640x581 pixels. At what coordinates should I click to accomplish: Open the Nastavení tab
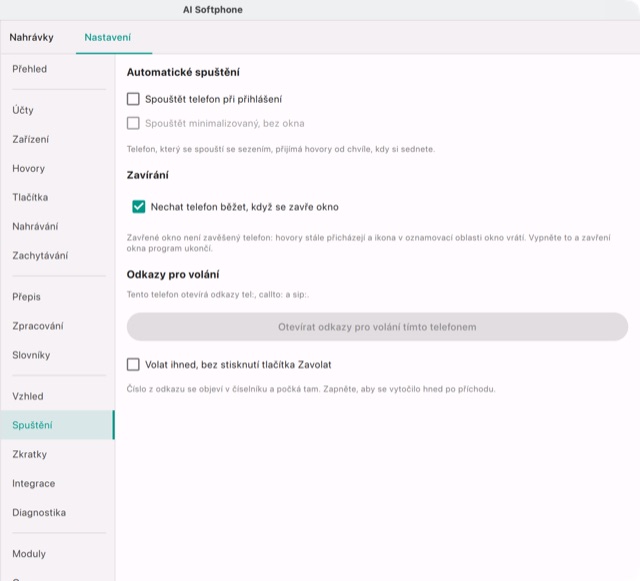pyautogui.click(x=108, y=37)
